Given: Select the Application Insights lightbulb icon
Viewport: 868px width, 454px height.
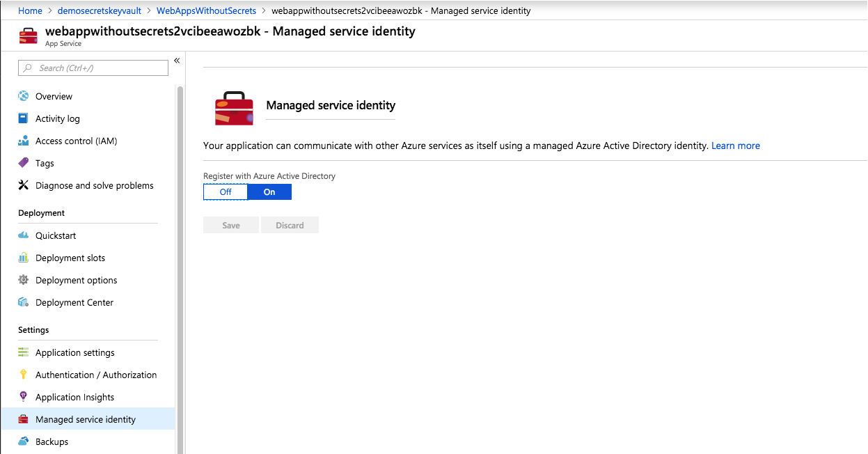Looking at the screenshot, I should click(24, 397).
